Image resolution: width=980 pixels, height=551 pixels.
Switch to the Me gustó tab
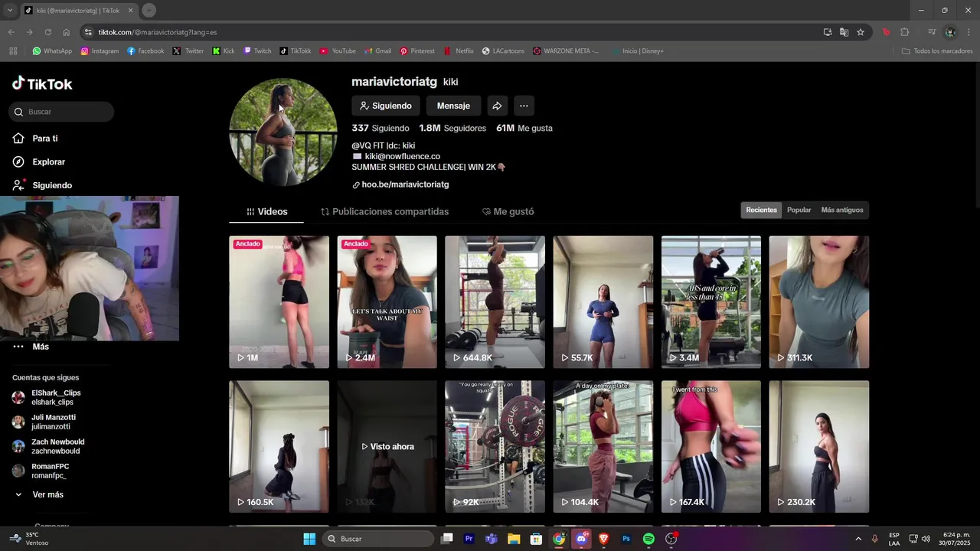pyautogui.click(x=508, y=212)
